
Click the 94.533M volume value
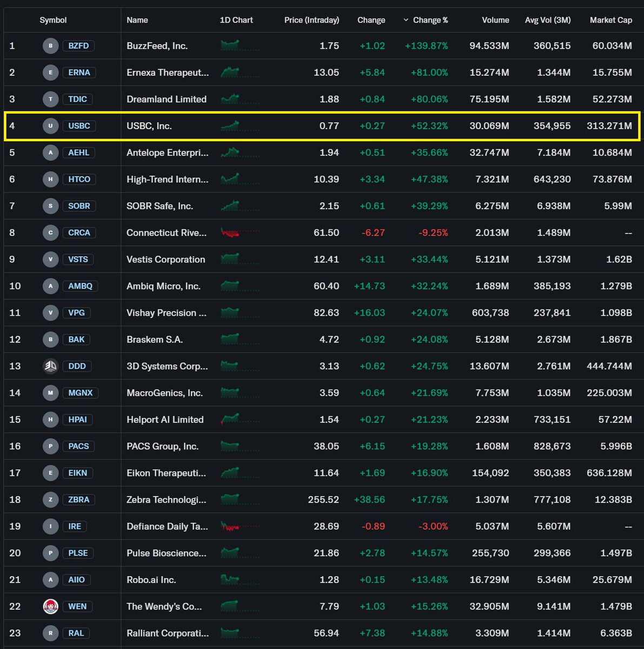point(489,46)
